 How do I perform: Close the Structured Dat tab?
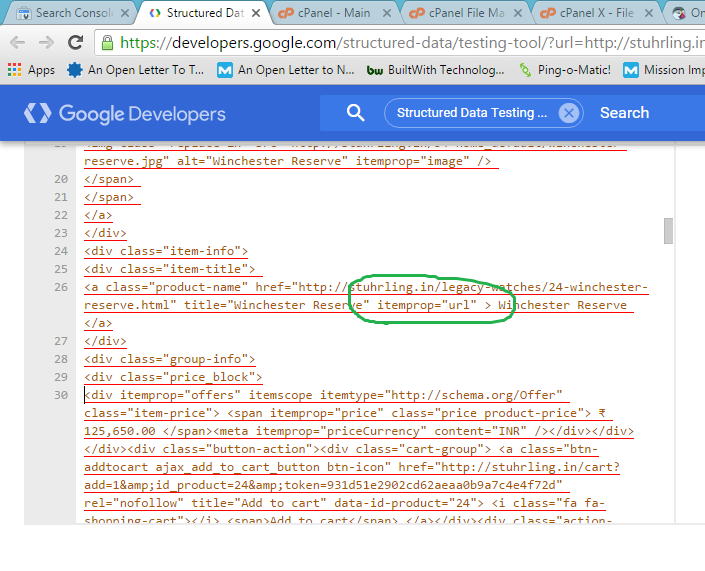pos(256,13)
